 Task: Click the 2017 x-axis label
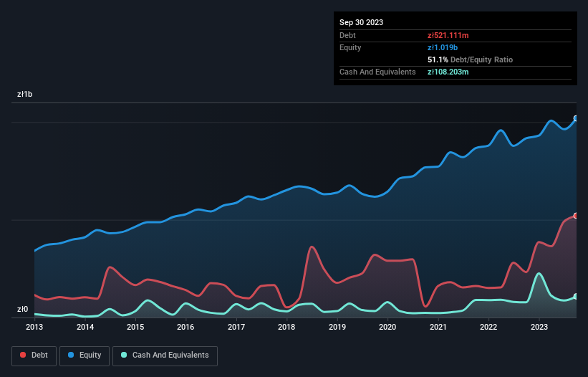(236, 327)
